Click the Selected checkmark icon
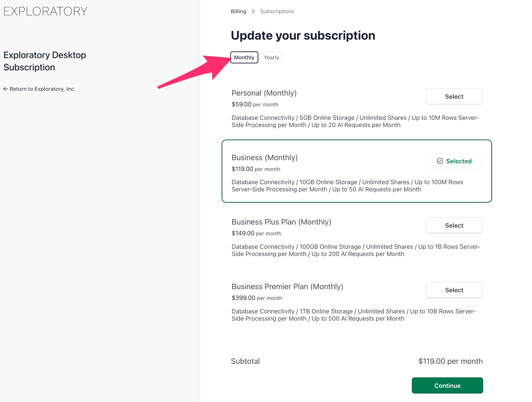 coord(440,161)
